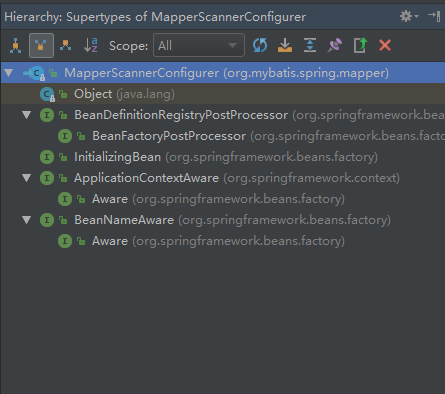Select InitializingBean interface
The image size is (445, 394).
click(x=223, y=157)
